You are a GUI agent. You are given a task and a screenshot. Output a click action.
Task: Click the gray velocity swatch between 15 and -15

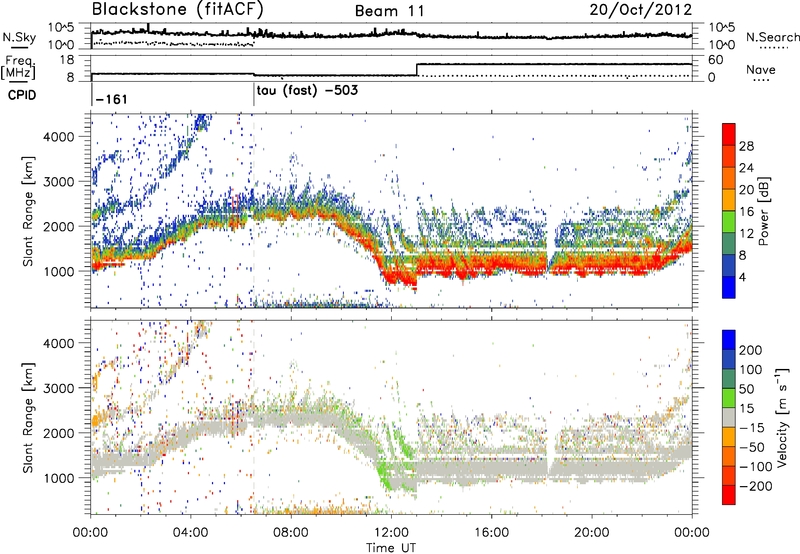(x=729, y=417)
